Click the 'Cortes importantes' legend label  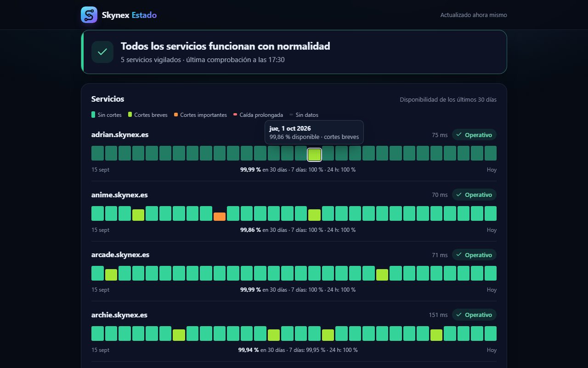coord(204,115)
